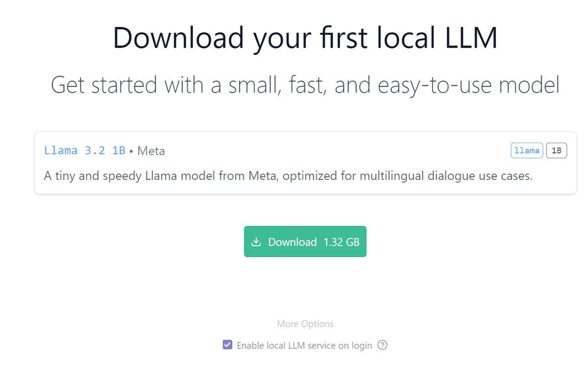Open the help question mark icon
Viewport: 588px width, 374px height.
[383, 345]
